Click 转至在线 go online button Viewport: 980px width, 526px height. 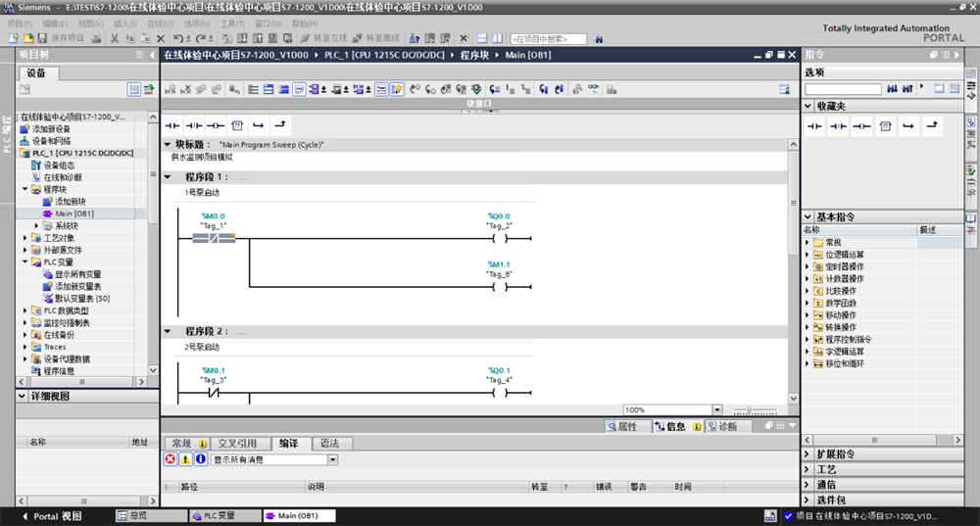(323, 39)
